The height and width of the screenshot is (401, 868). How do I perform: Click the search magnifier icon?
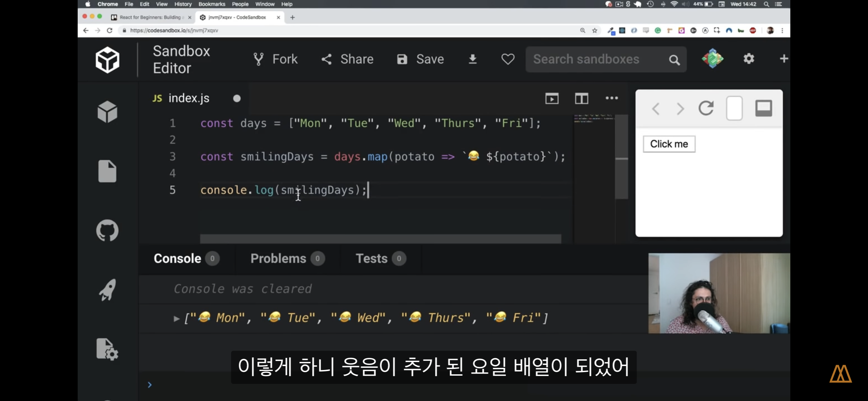[x=674, y=60]
